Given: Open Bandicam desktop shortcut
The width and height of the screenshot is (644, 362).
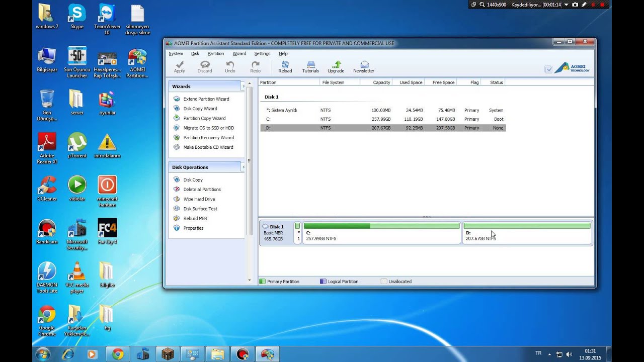Looking at the screenshot, I should click(x=47, y=231).
